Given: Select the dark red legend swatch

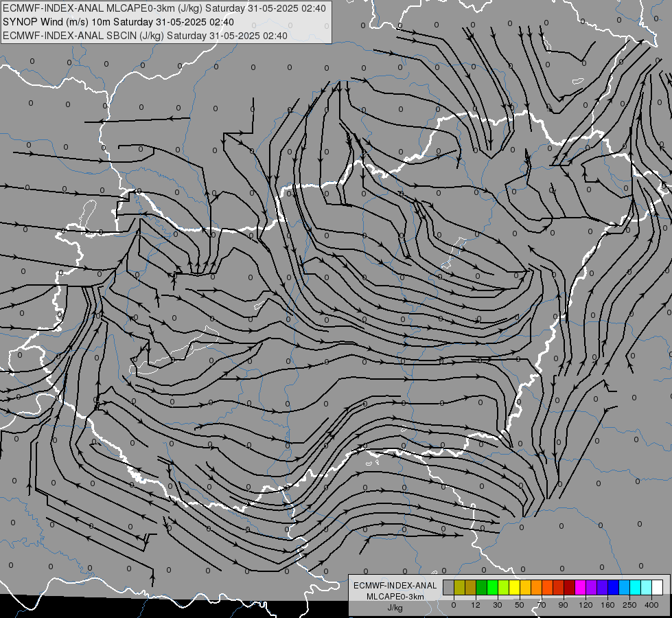Looking at the screenshot, I should click(570, 587).
